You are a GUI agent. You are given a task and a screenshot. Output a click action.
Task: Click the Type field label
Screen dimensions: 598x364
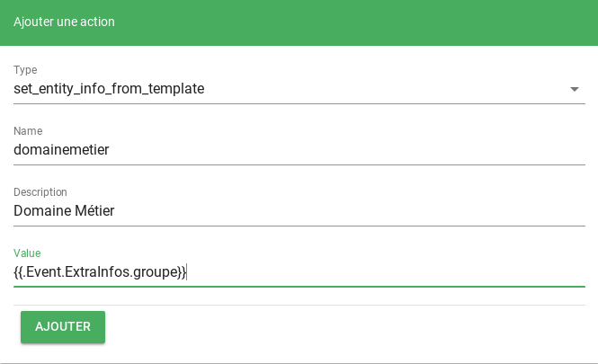click(25, 70)
